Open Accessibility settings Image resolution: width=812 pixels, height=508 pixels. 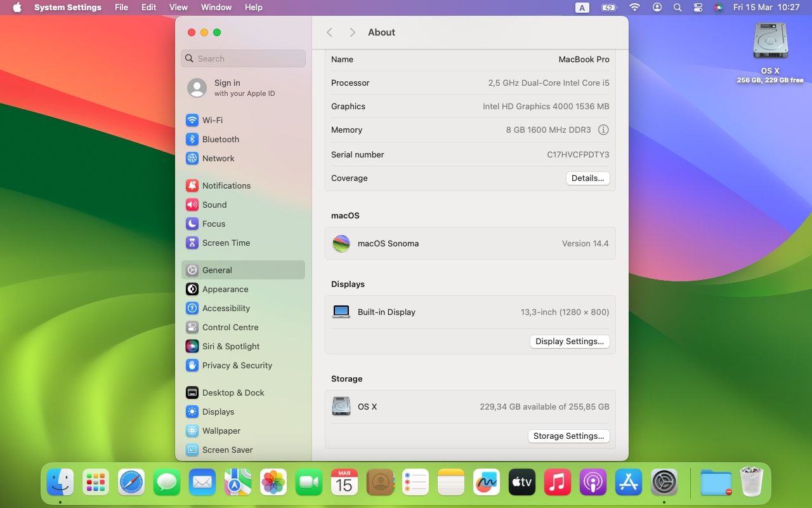coord(243,308)
